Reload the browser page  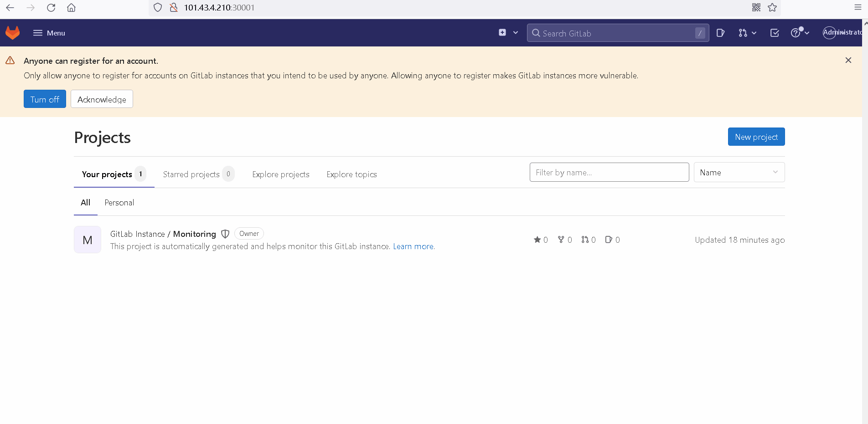[51, 7]
